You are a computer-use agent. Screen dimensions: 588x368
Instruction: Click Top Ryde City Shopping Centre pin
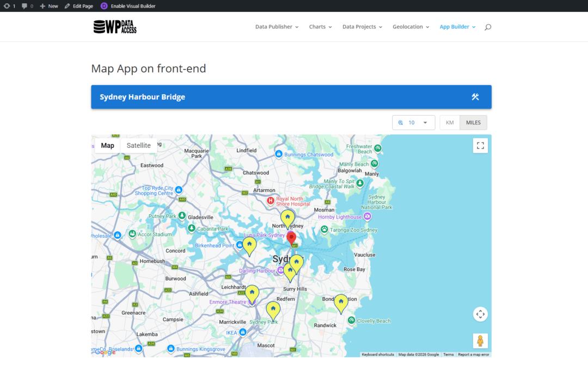[x=179, y=190]
